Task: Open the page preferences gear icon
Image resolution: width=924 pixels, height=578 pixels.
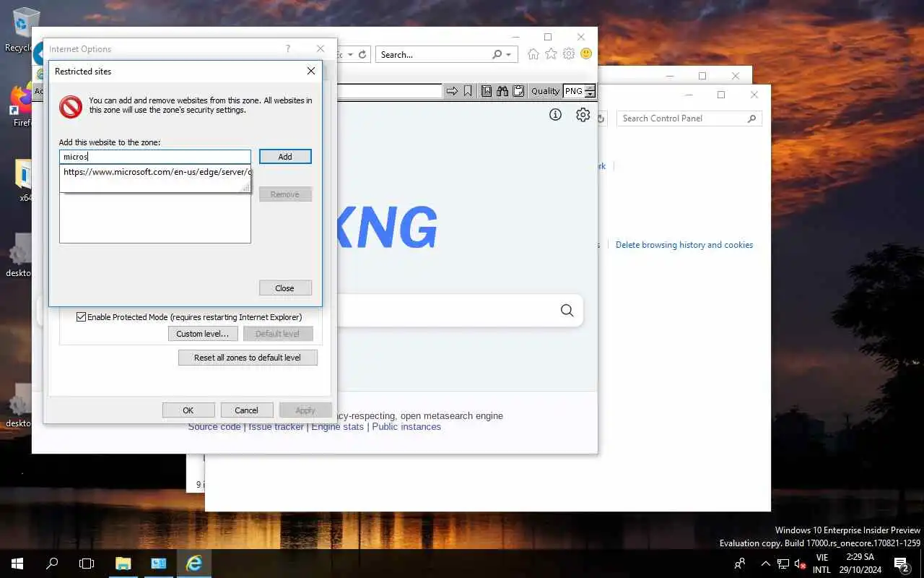Action: click(583, 115)
